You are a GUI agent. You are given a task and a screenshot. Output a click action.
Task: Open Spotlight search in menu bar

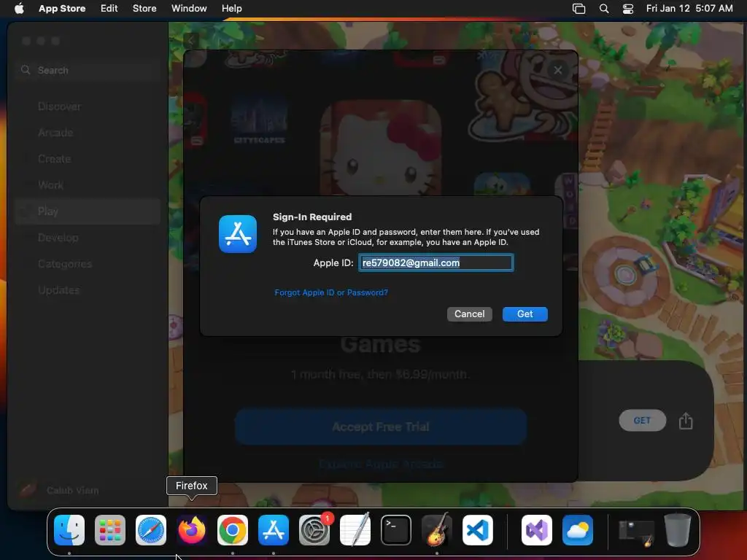point(603,9)
